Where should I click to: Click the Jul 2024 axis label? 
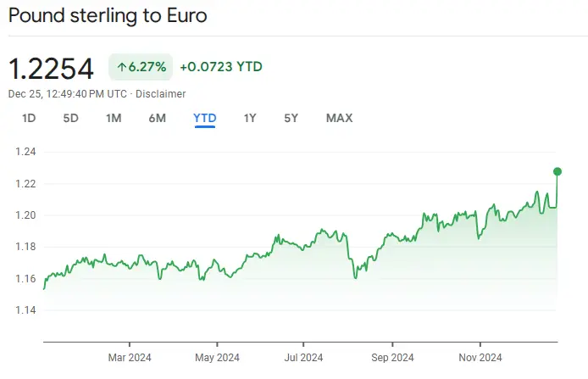pos(304,357)
